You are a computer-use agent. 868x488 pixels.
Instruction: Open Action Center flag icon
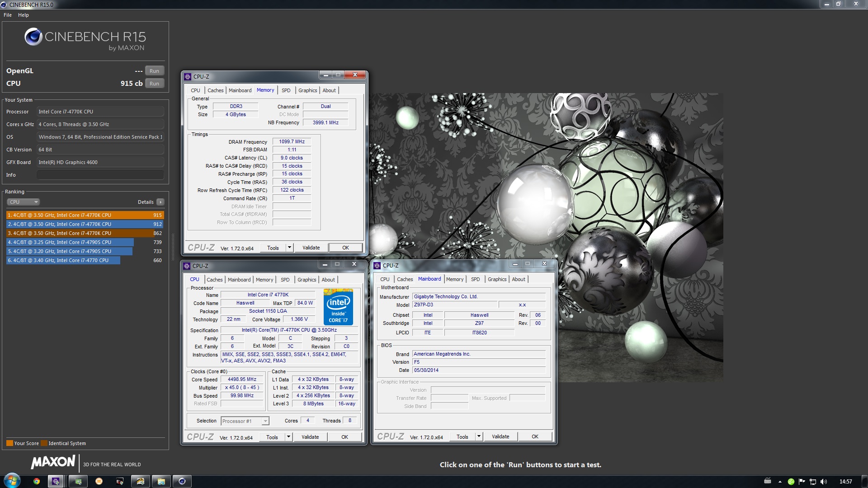[x=802, y=482]
